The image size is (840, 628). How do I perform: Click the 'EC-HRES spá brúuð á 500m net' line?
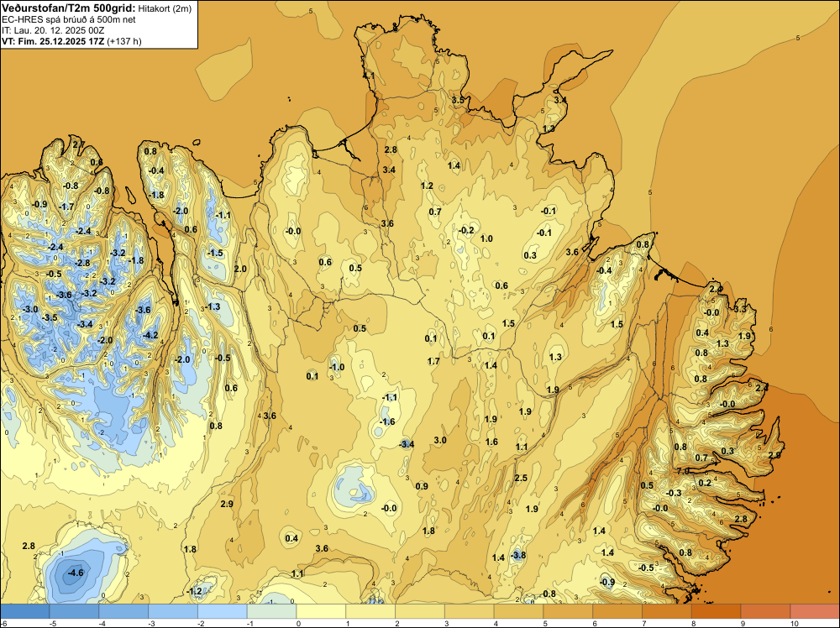click(69, 20)
